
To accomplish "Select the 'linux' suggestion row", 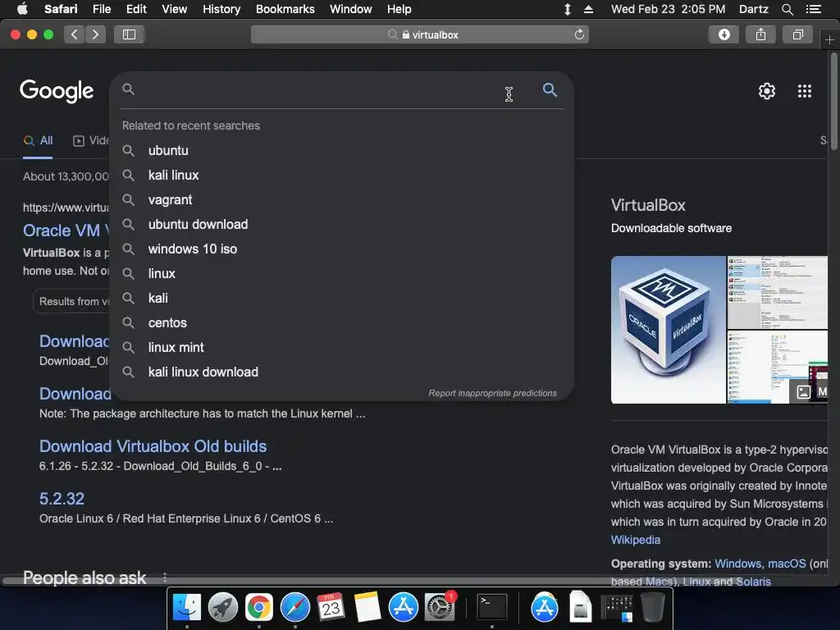I will (x=342, y=274).
